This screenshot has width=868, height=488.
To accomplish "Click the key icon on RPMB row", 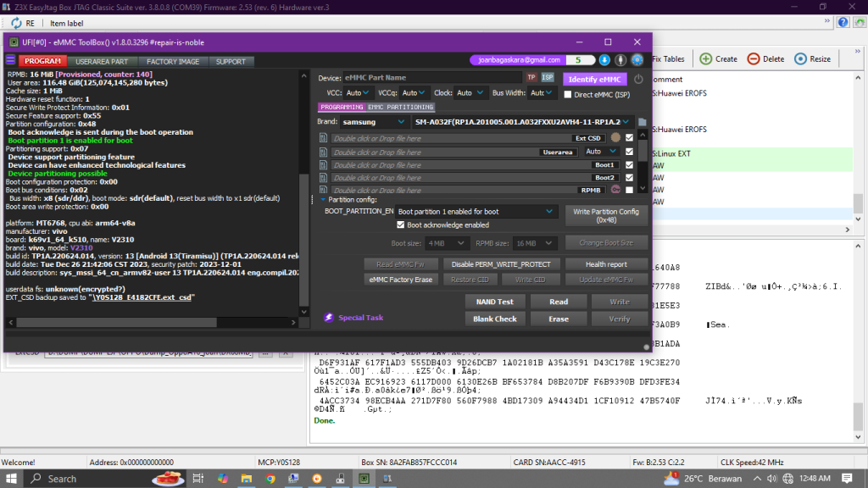I will [x=615, y=190].
